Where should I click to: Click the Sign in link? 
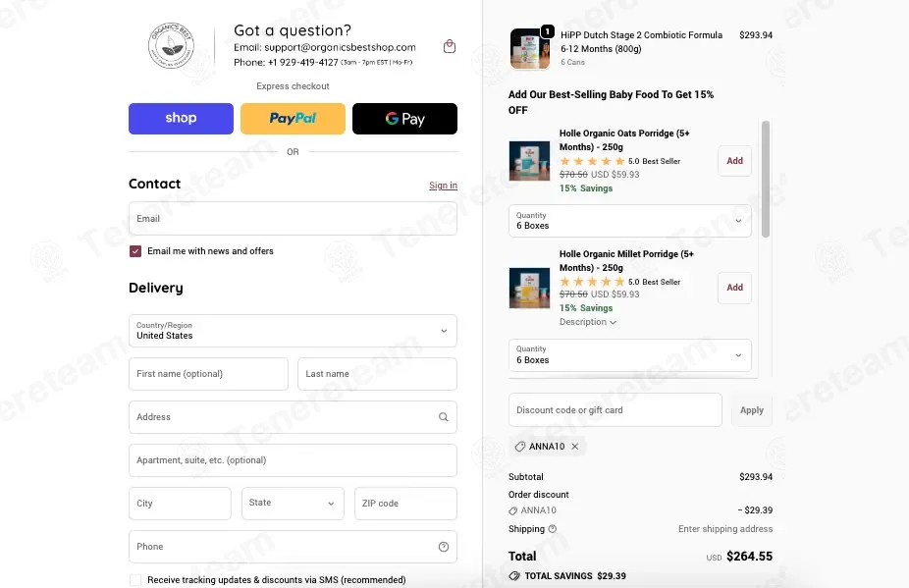[x=443, y=186]
